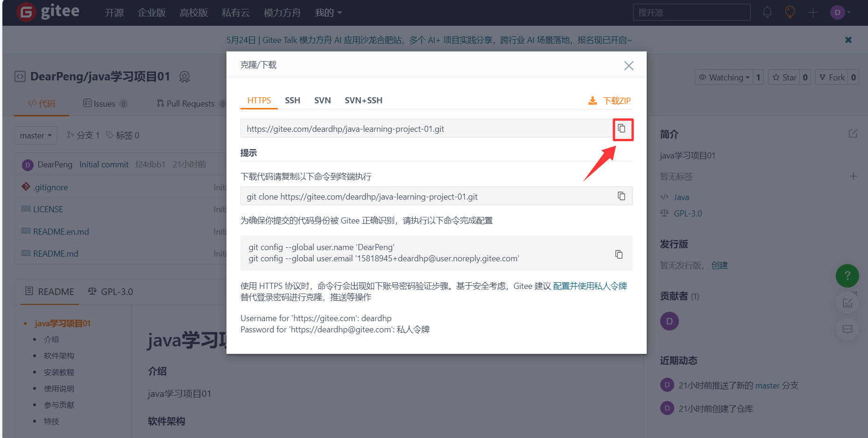Screen dimensions: 868x438
Task: Open contributor avatar D
Action: [x=669, y=321]
